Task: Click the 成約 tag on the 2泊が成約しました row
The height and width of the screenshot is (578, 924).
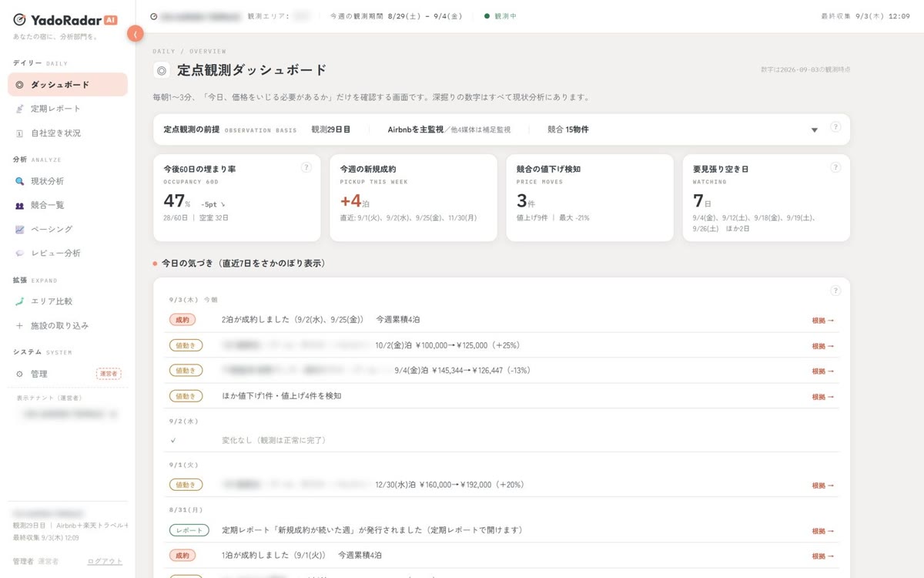Action: coord(182,319)
